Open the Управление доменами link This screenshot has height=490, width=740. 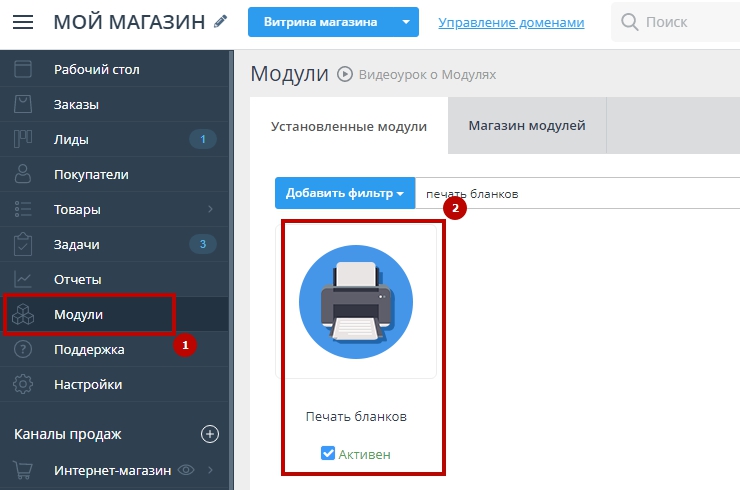[511, 22]
